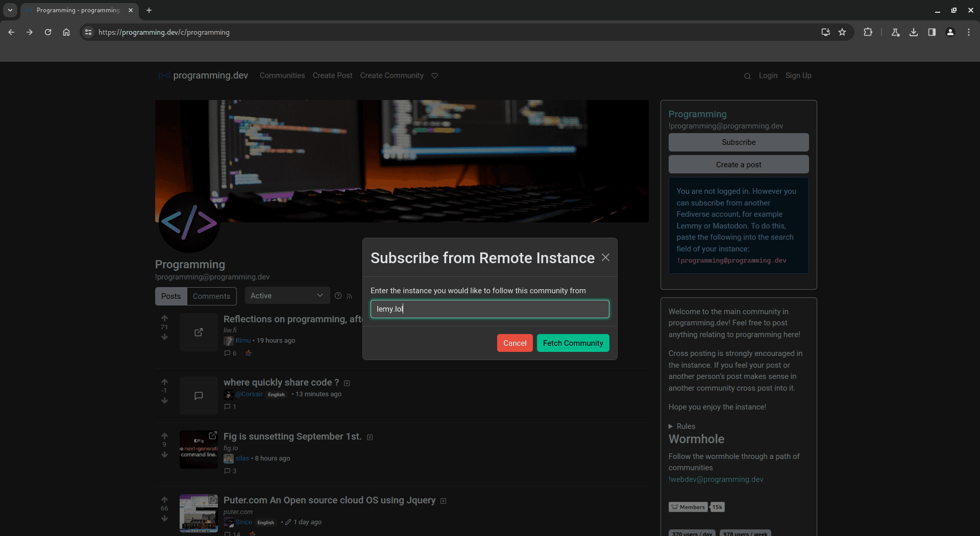Close the Subscribe from Remote Instance dialog
The image size is (980, 536).
(x=605, y=258)
